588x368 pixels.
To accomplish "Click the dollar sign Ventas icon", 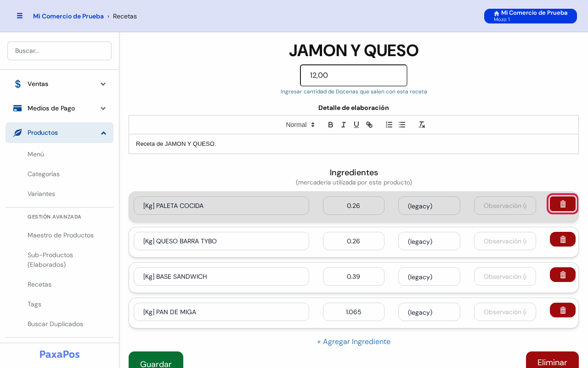I will (x=18, y=84).
